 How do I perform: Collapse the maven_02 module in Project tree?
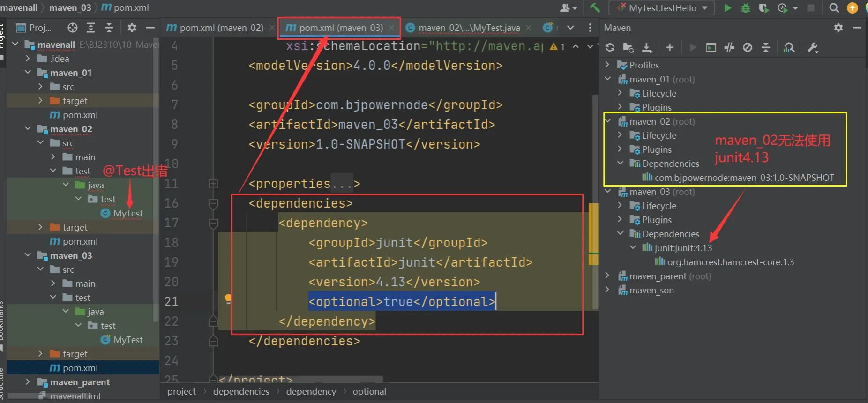(28, 128)
